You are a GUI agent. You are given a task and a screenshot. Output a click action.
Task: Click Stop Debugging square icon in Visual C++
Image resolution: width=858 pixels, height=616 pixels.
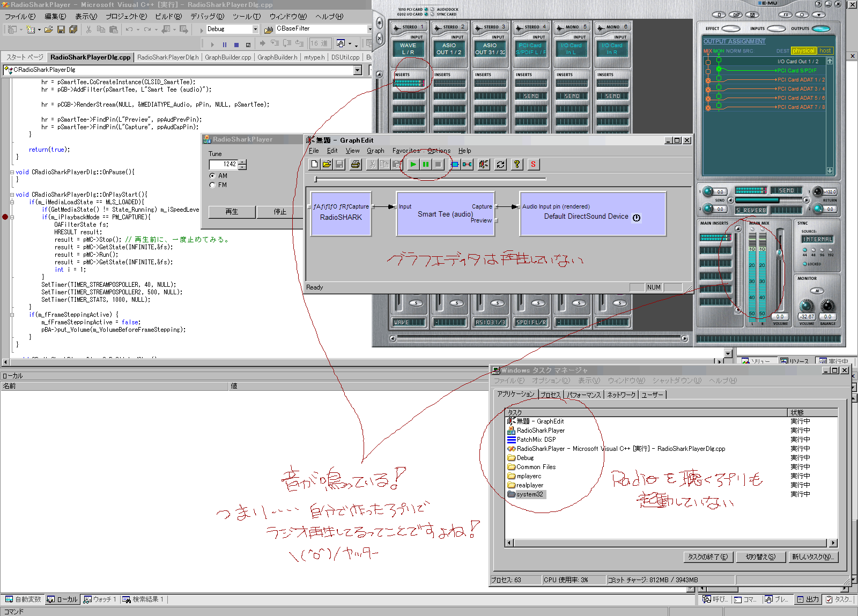(236, 44)
